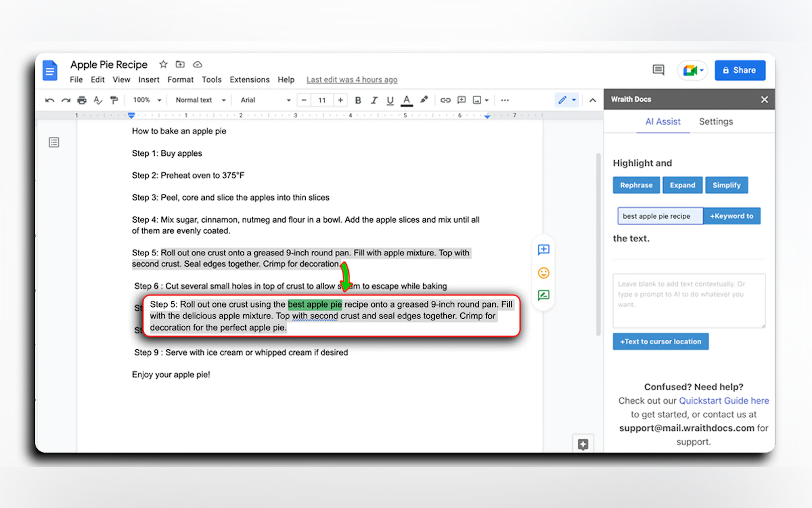812x508 pixels.
Task: Open the Extensions menu
Action: [x=249, y=80]
